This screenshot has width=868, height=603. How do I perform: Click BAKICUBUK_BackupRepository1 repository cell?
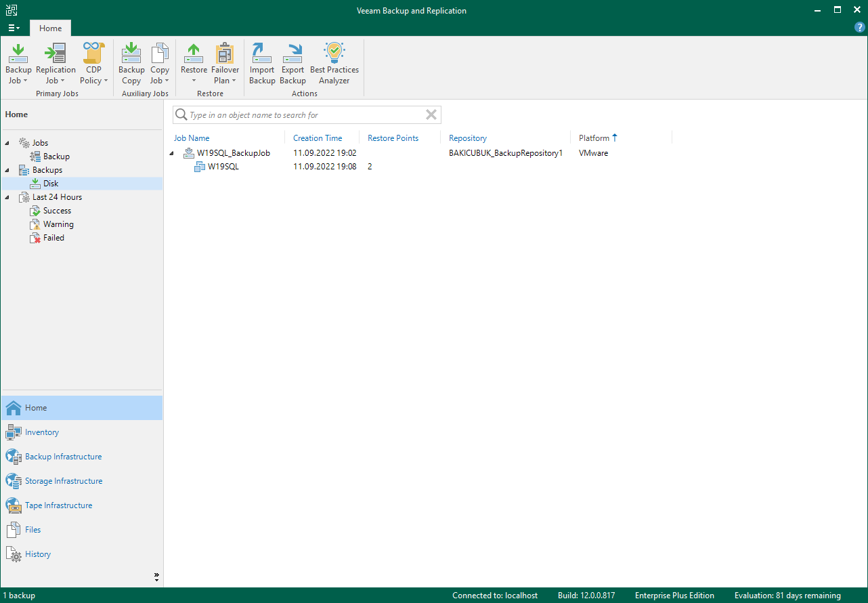click(x=506, y=153)
